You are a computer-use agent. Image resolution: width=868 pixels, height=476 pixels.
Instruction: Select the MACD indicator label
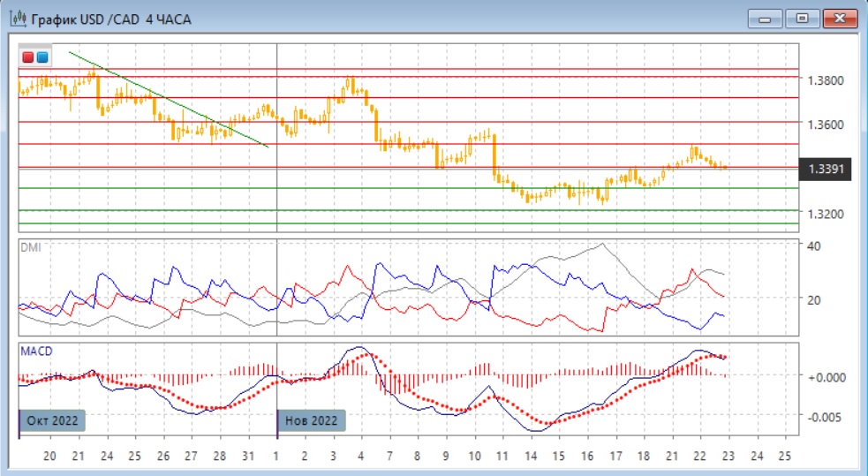click(x=36, y=351)
